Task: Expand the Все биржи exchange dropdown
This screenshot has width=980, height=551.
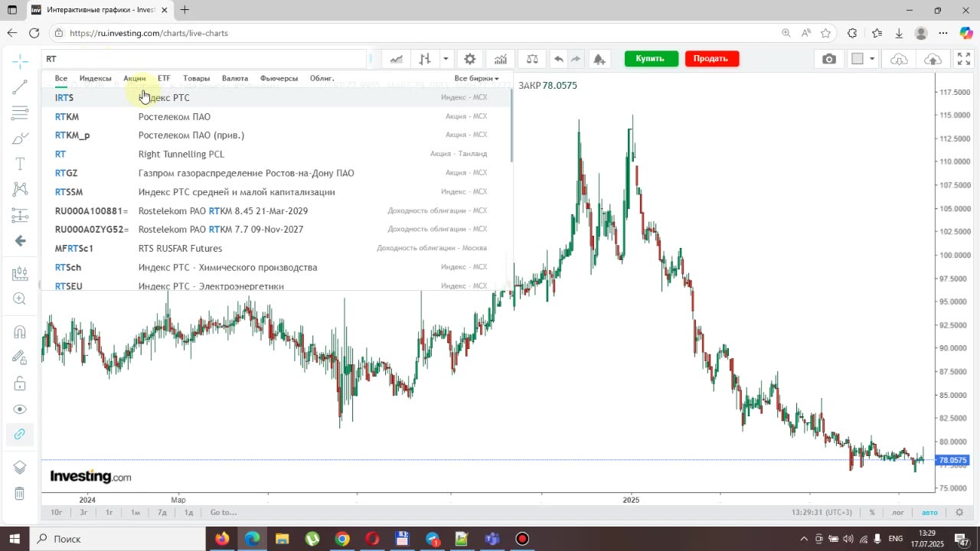Action: tap(476, 78)
